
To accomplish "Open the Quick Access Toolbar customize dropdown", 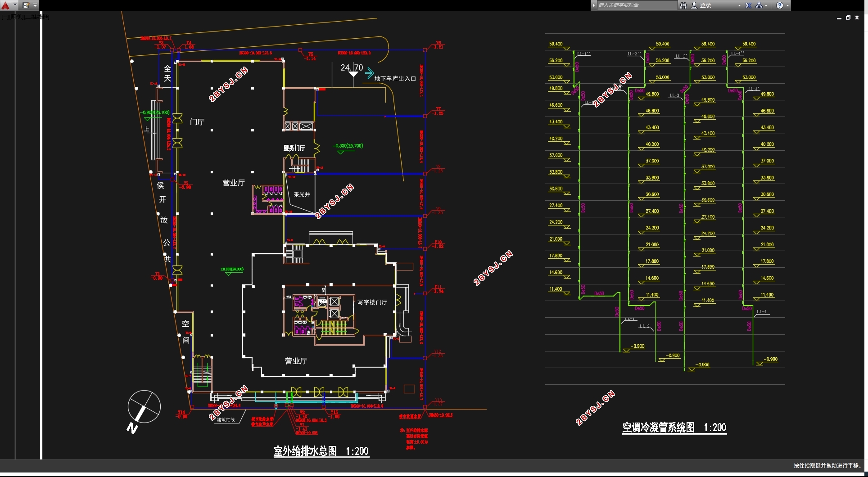I will [35, 5].
